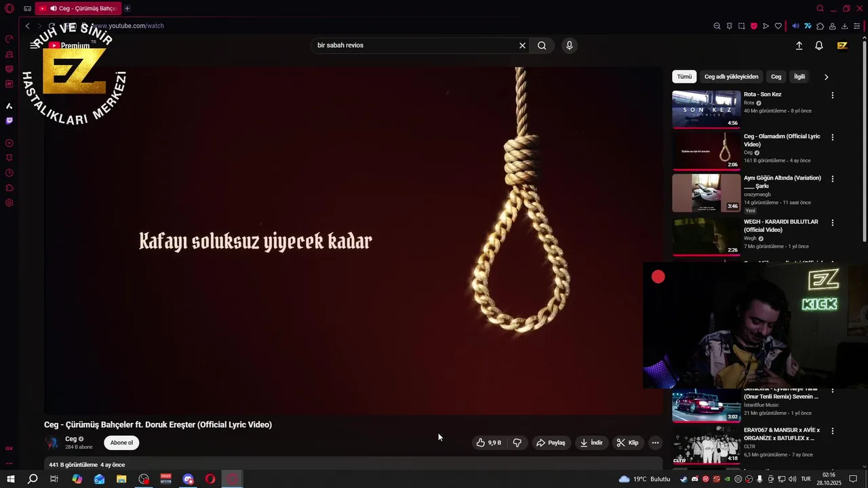Open the Opera sidebar settings gear

(9, 203)
